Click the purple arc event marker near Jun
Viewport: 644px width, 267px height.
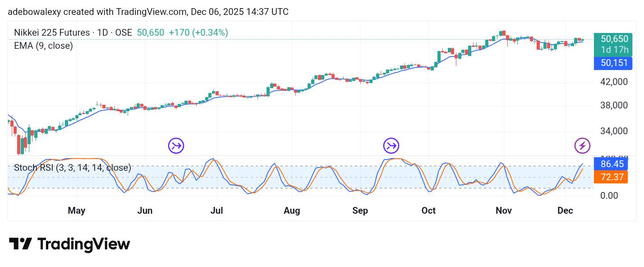pos(175,145)
